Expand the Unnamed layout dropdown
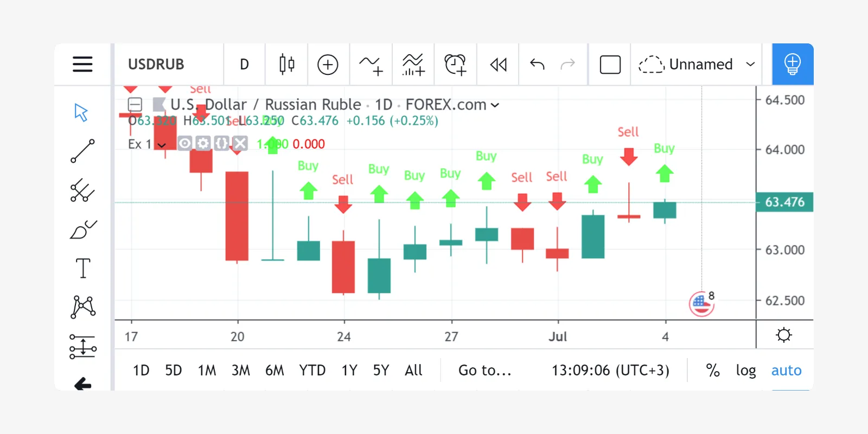The width and height of the screenshot is (868, 434). point(751,64)
